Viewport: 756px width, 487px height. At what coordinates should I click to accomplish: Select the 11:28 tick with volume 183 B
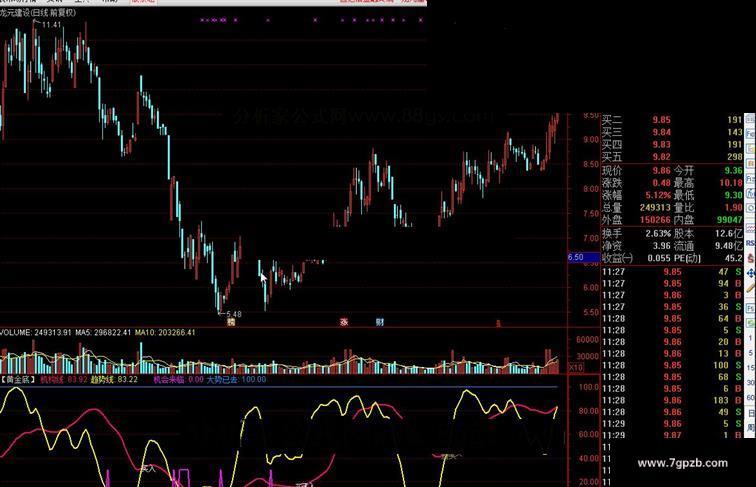point(672,400)
